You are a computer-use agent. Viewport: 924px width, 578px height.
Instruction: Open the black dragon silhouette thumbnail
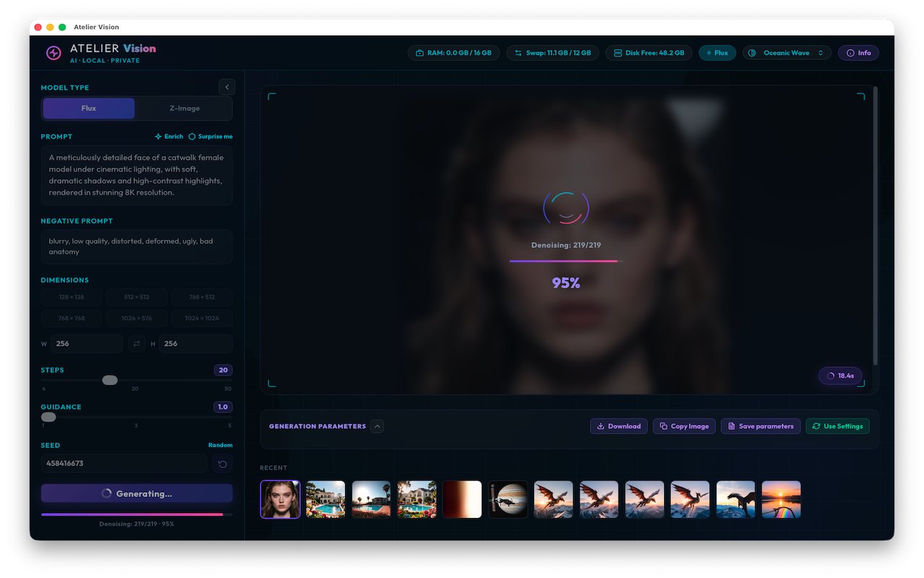point(736,499)
